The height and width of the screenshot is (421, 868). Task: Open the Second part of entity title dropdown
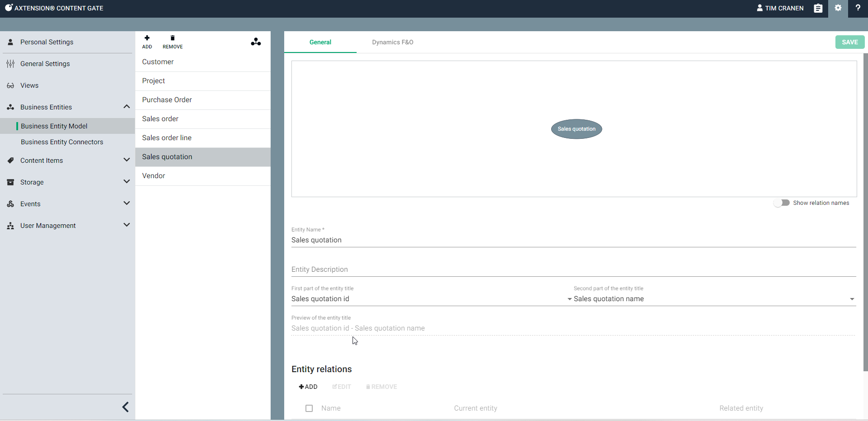(x=852, y=299)
